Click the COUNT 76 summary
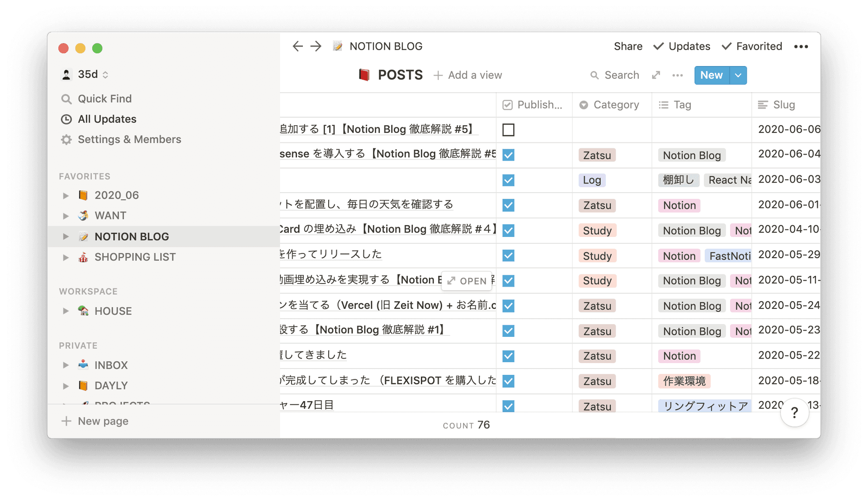This screenshot has width=868, height=501. tap(466, 425)
